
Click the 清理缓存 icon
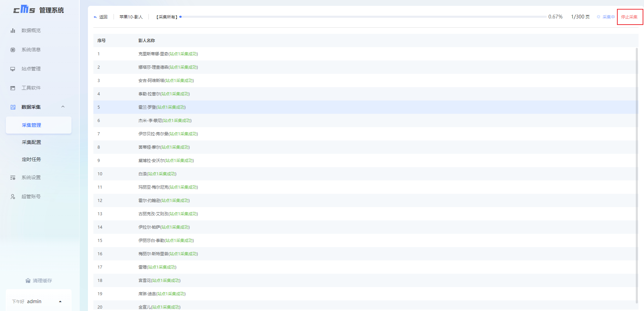pyautogui.click(x=28, y=281)
